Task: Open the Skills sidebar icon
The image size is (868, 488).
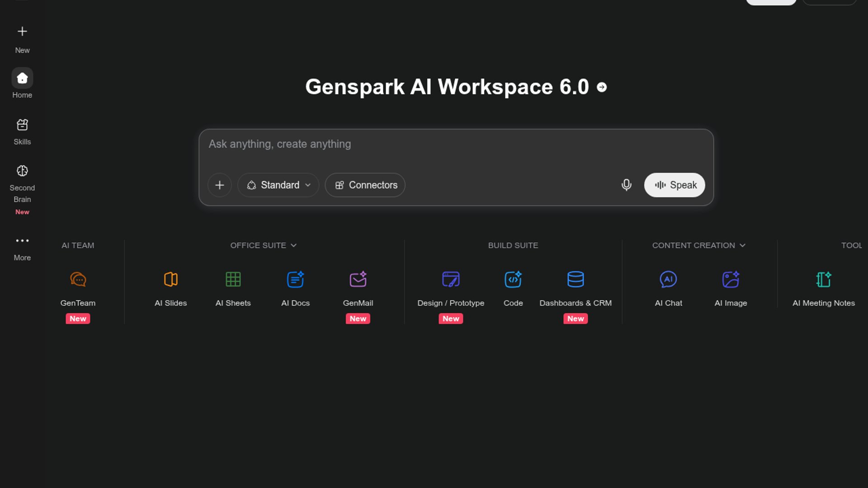Action: tap(22, 125)
